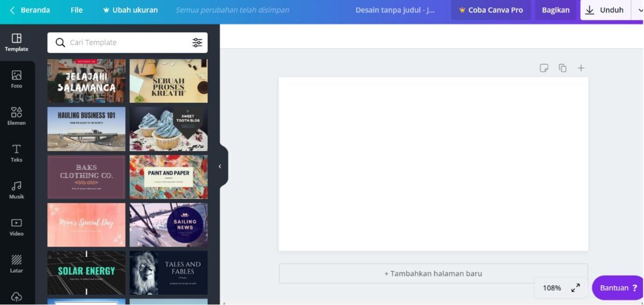Choose the Solar Energy template thumbnail

click(86, 272)
